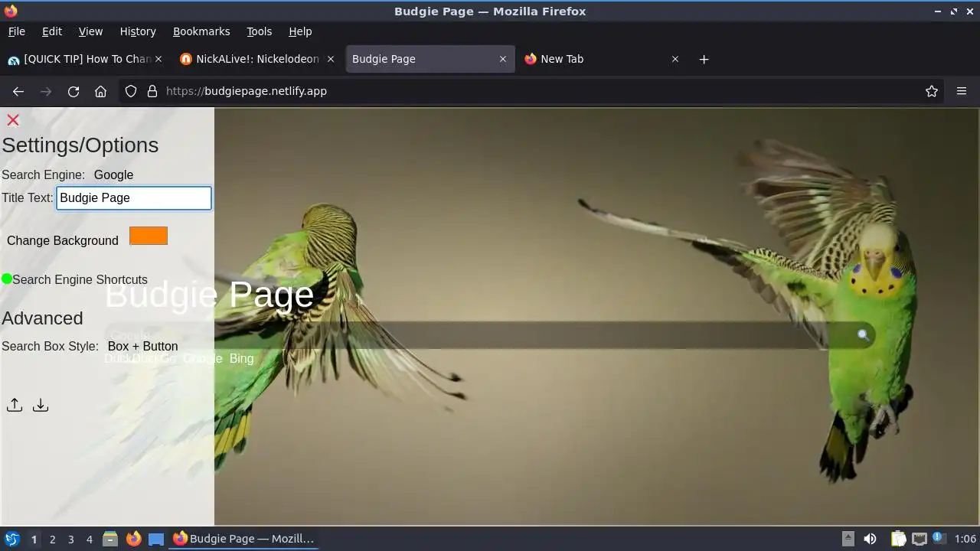
Task: Click the magnifier search icon in search bar
Action: (863, 335)
